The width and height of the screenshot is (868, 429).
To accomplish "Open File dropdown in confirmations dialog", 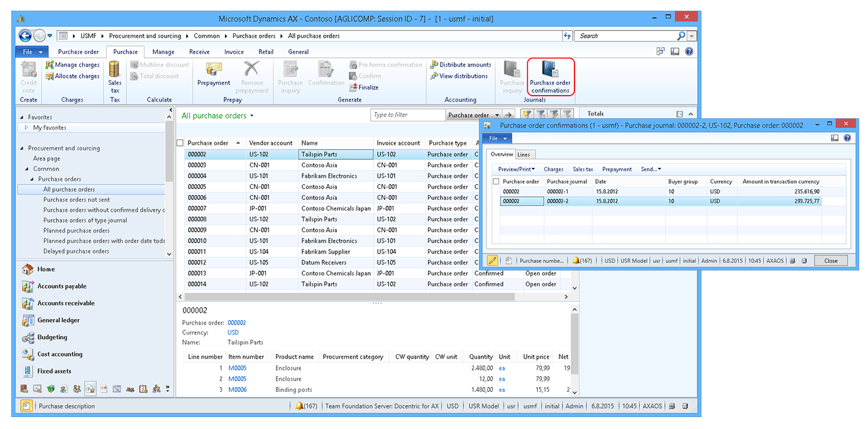I will 497,138.
